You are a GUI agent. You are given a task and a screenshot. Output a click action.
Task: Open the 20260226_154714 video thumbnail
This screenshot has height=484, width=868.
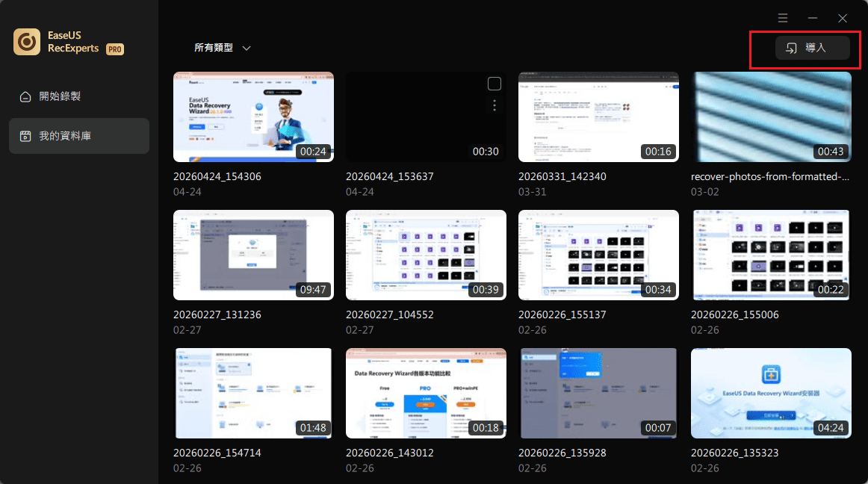point(253,393)
